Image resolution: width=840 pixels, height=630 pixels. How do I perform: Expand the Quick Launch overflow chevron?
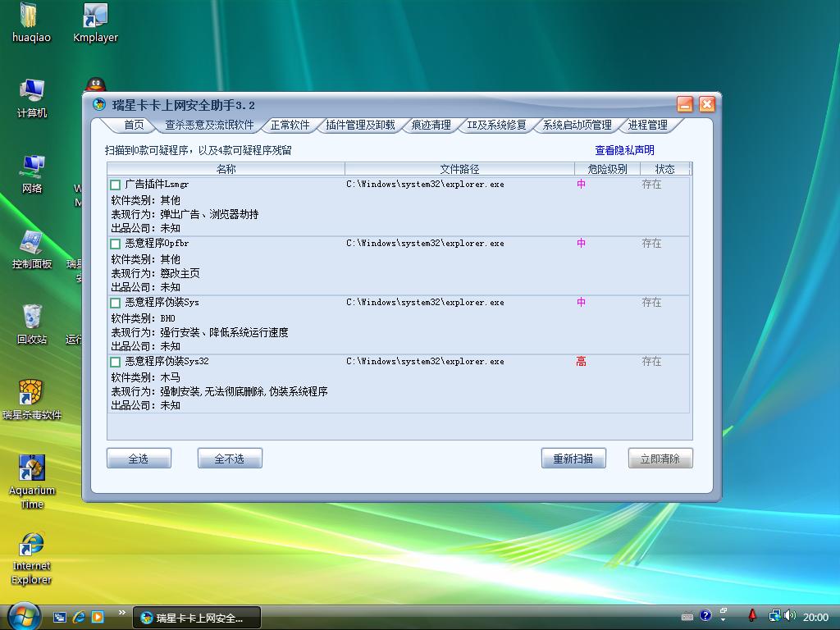click(121, 612)
